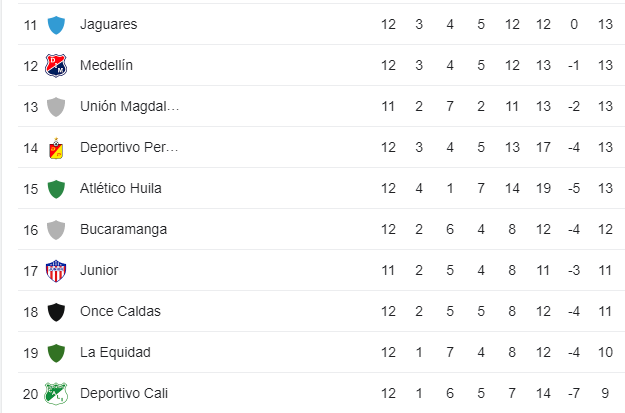The width and height of the screenshot is (625, 413).
Task: Open the Medellín team page
Action: pyautogui.click(x=106, y=65)
